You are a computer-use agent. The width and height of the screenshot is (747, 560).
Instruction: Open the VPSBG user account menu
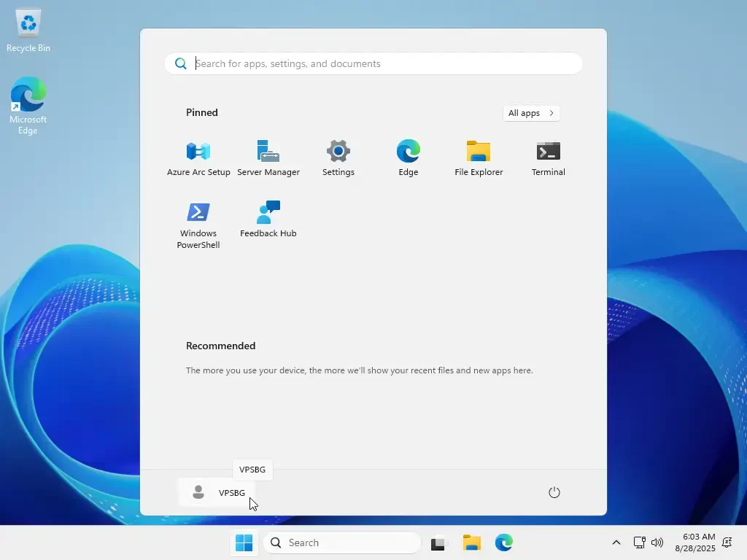[217, 492]
